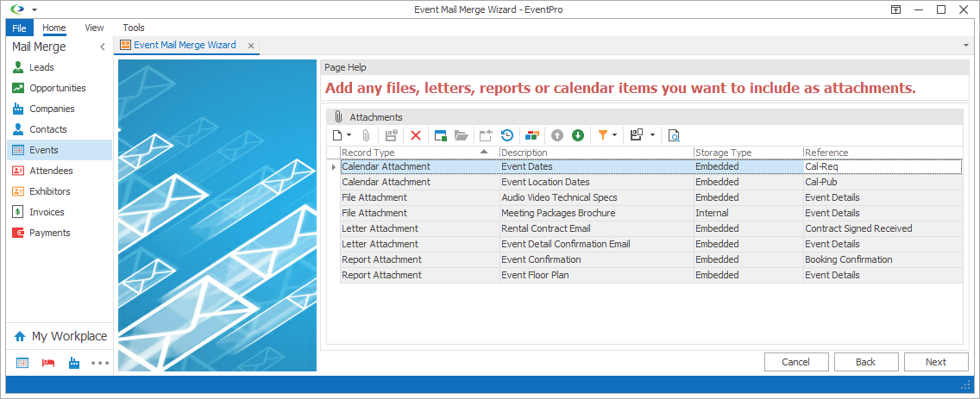Click the red, blue and green squares icon

[x=532, y=135]
